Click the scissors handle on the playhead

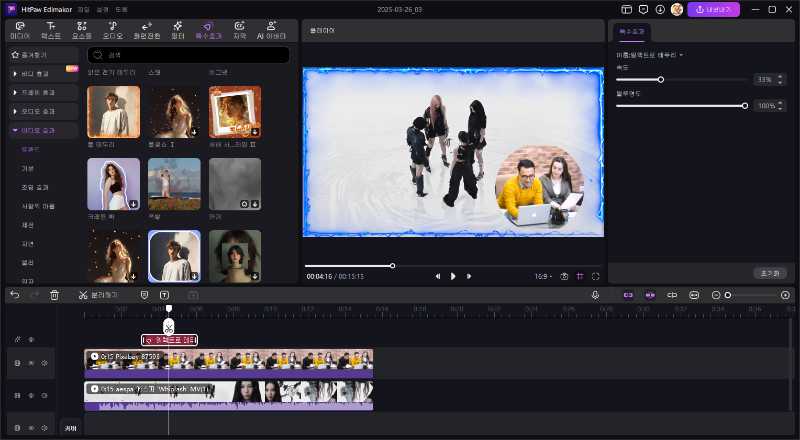168,327
